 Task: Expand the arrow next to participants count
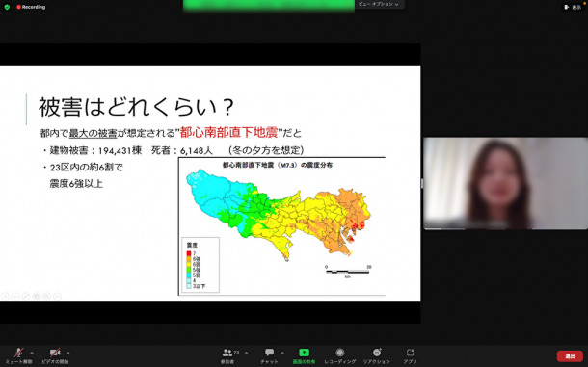246,353
